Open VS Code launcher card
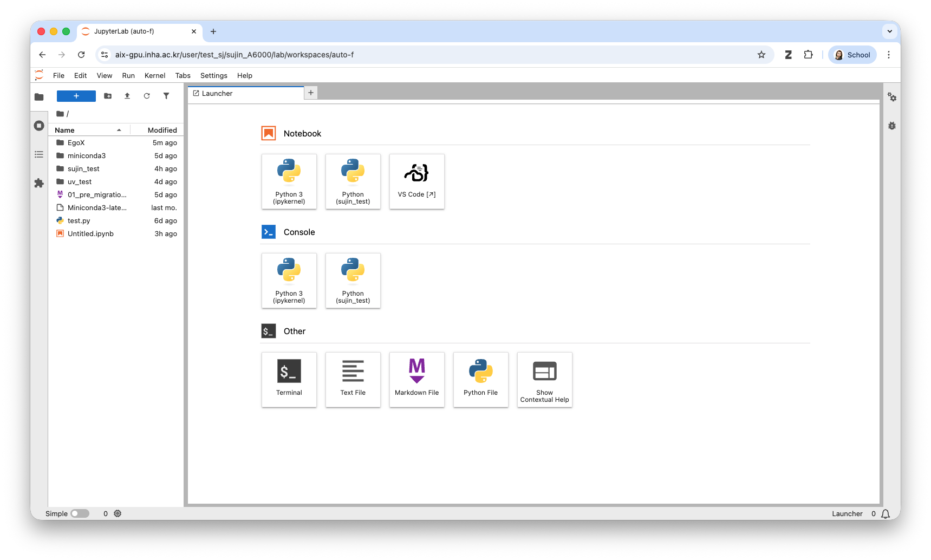 [417, 181]
